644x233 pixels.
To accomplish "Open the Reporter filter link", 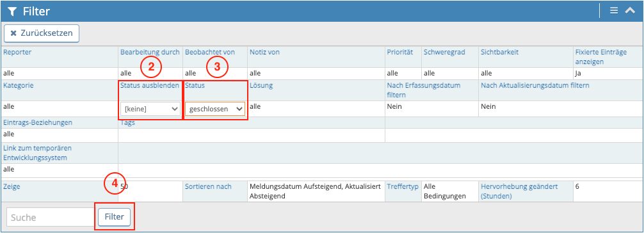I will (17, 52).
